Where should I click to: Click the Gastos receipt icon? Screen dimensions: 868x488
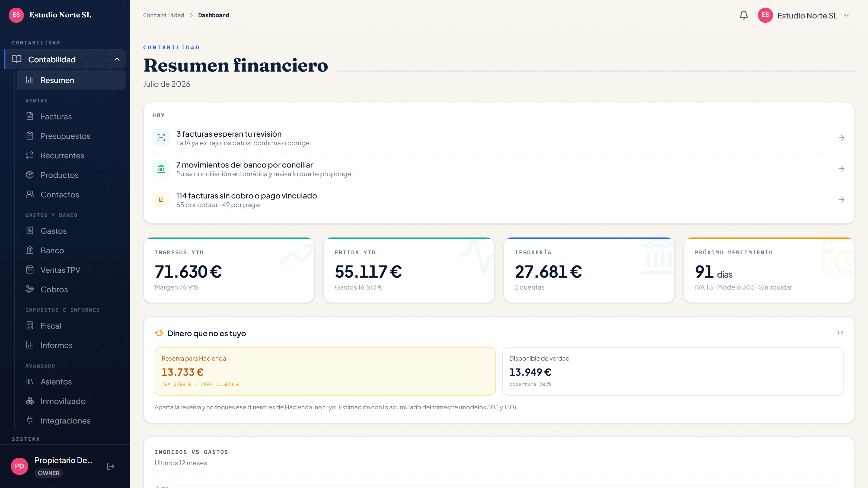tap(30, 231)
